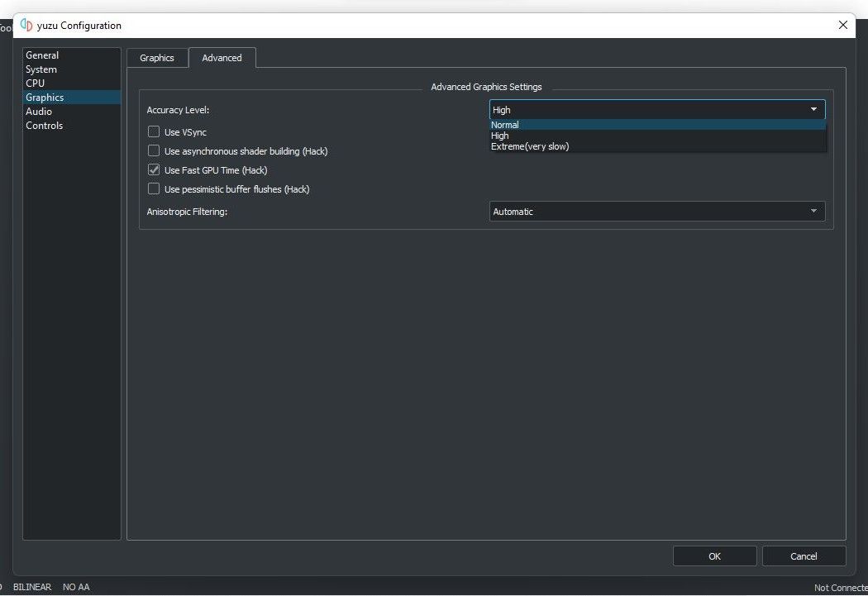Click the yuzu logo in the title bar
868x596 pixels.
click(x=26, y=25)
